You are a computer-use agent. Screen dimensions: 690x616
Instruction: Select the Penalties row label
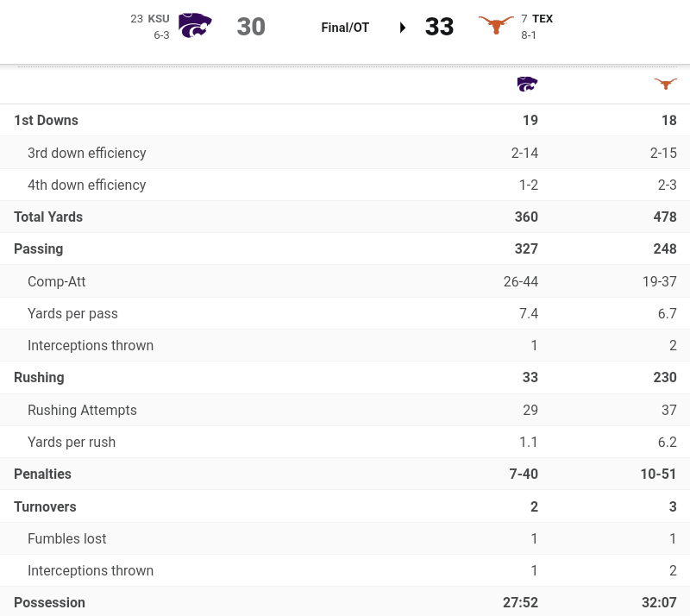(x=42, y=475)
